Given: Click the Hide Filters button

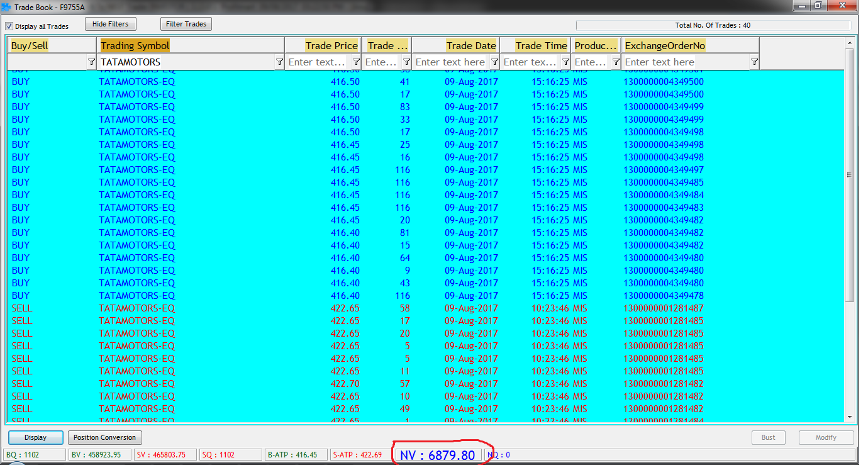Looking at the screenshot, I should point(110,24).
